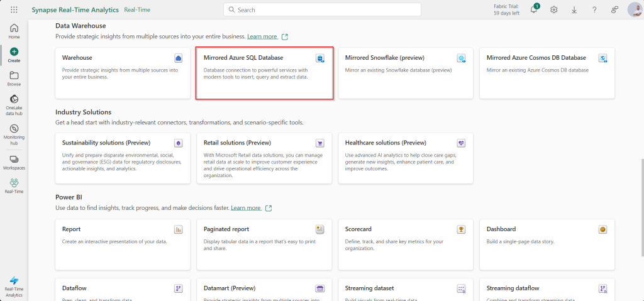Viewport: 644px width, 301px height.
Task: Click Mirrored Azure Cosmos DB icon
Action: point(602,58)
